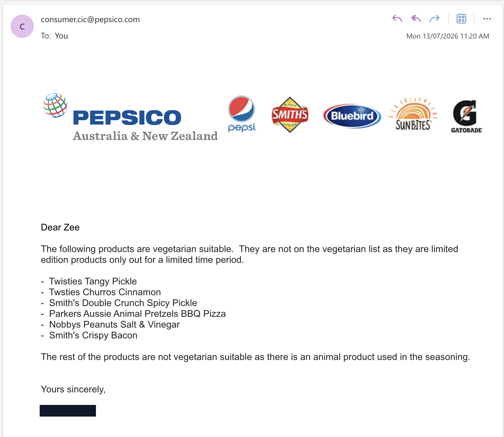Viewport: 504px width, 437px height.
Task: Open the More actions ellipsis menu
Action: pos(487,19)
